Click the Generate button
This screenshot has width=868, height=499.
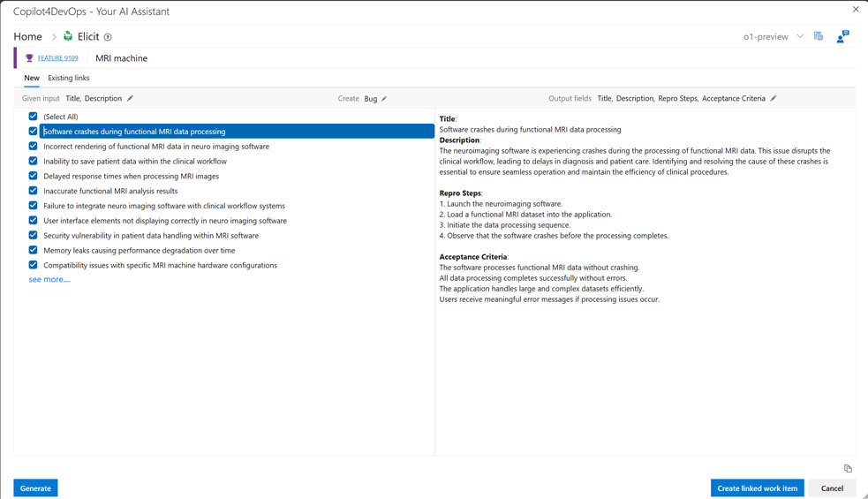[35, 488]
